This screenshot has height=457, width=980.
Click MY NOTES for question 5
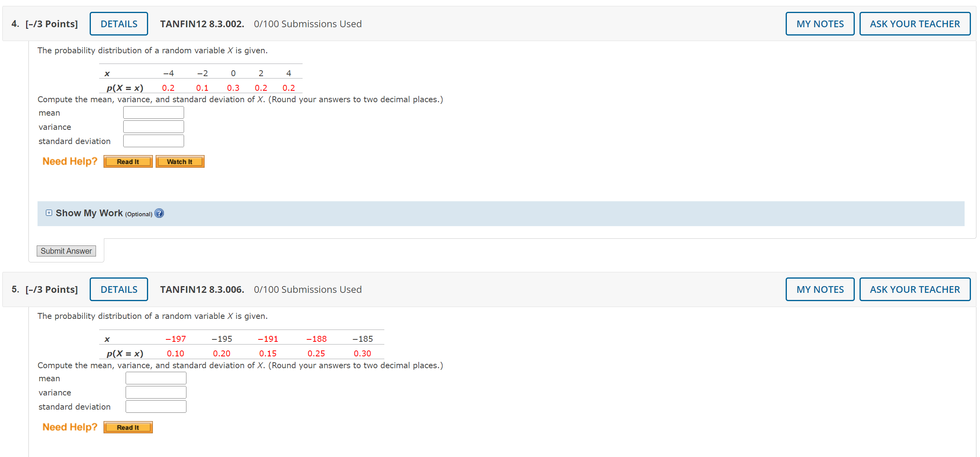820,290
